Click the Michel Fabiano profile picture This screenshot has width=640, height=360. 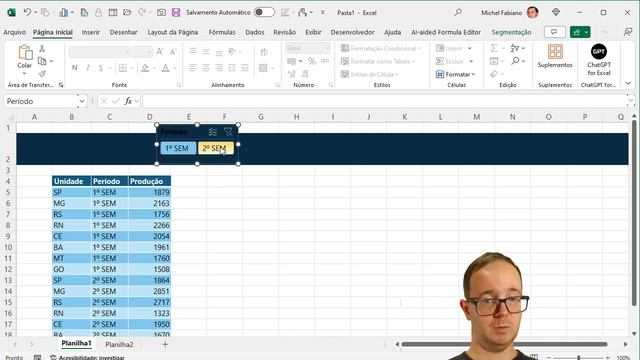pyautogui.click(x=532, y=13)
